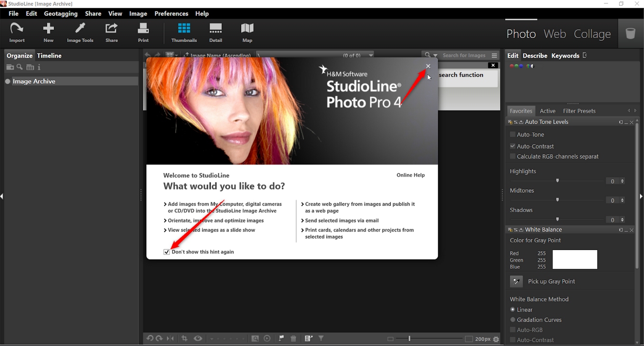Viewport: 644px width, 346px height.
Task: Collapse the right panel with the edge arrow
Action: pyautogui.click(x=641, y=196)
